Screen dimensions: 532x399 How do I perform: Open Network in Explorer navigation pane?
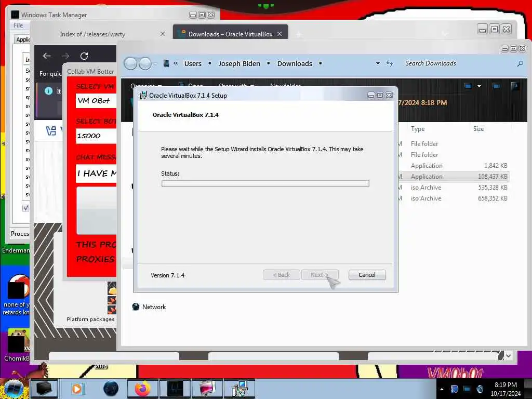tap(154, 307)
